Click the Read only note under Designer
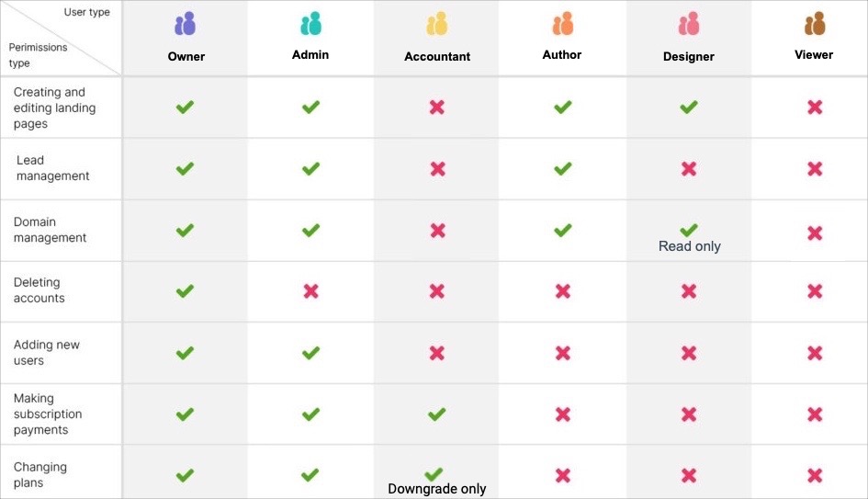This screenshot has width=868, height=499. tap(689, 246)
